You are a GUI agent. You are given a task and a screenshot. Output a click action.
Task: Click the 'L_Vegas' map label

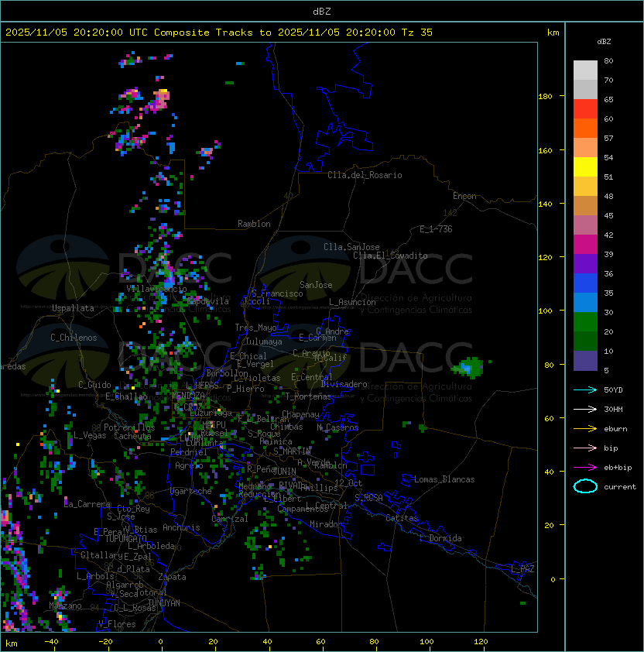coord(90,435)
